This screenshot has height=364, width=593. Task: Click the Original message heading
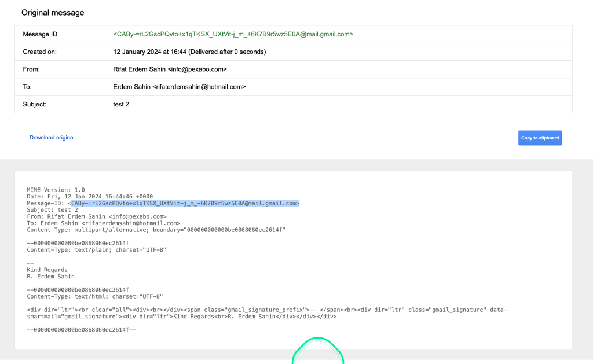point(53,13)
